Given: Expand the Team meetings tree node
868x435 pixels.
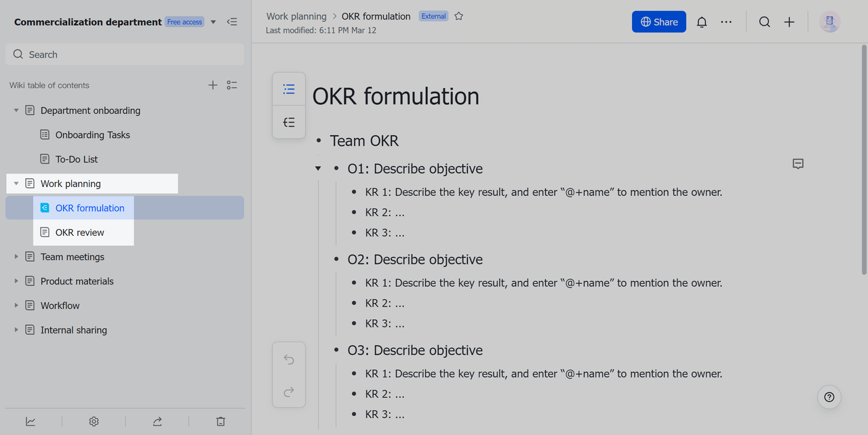Looking at the screenshot, I should point(16,256).
